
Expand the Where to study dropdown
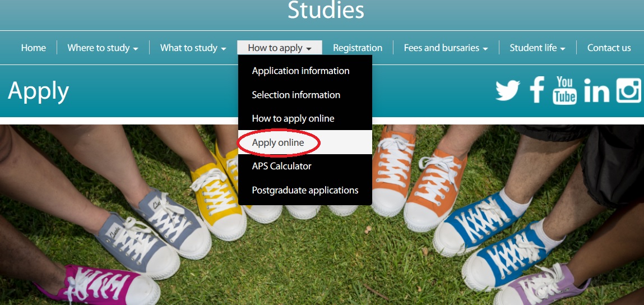[103, 48]
